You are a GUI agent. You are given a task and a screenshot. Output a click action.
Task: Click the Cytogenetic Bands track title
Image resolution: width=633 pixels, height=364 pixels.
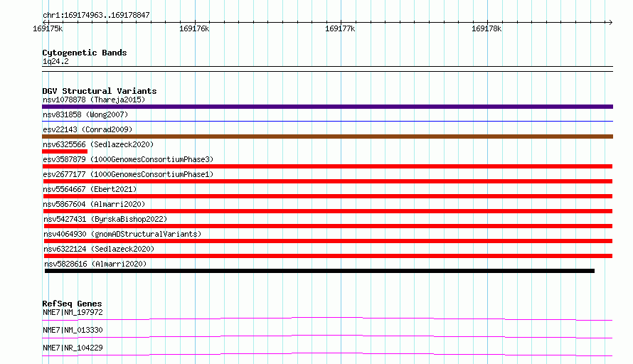click(x=85, y=53)
